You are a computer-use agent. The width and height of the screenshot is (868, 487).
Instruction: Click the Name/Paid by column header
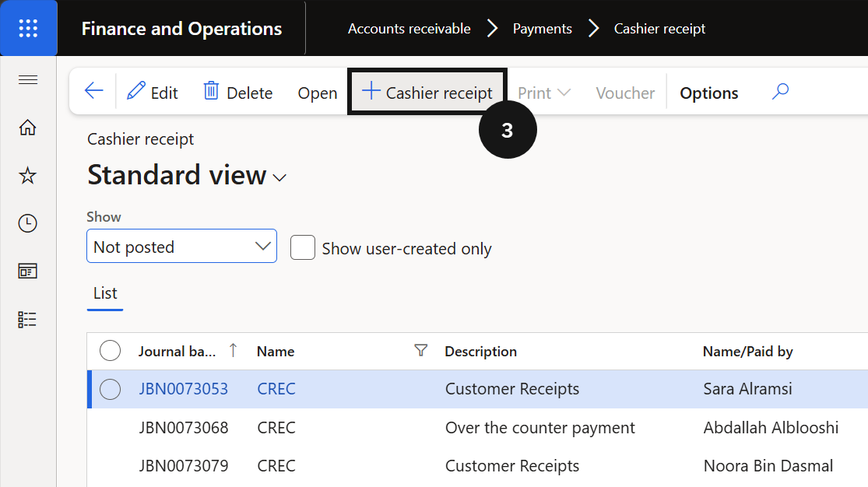[747, 352]
